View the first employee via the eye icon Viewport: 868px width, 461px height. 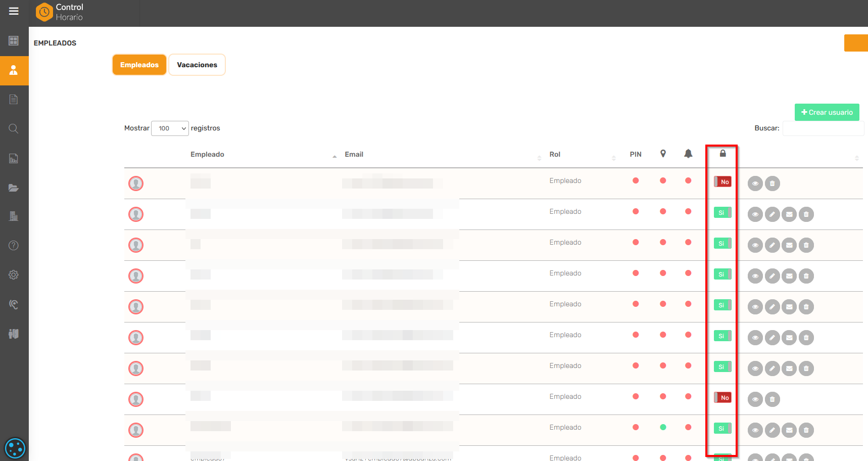click(755, 183)
